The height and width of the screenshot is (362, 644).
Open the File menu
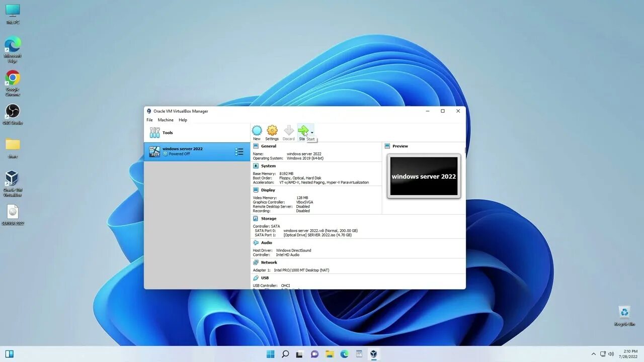click(149, 120)
